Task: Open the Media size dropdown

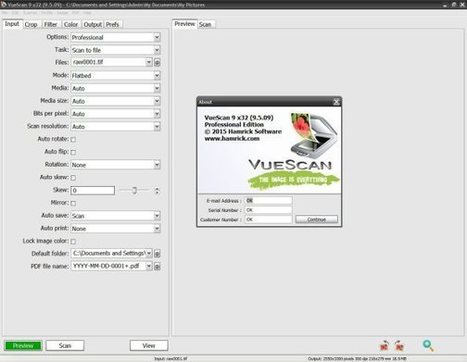Action: pos(115,101)
